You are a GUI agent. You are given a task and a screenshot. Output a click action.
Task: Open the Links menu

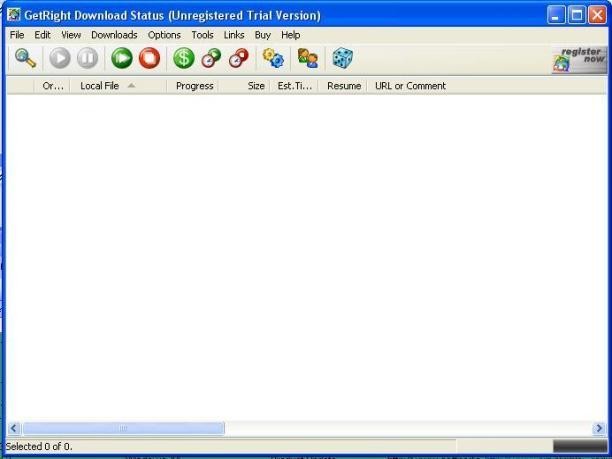tap(234, 35)
